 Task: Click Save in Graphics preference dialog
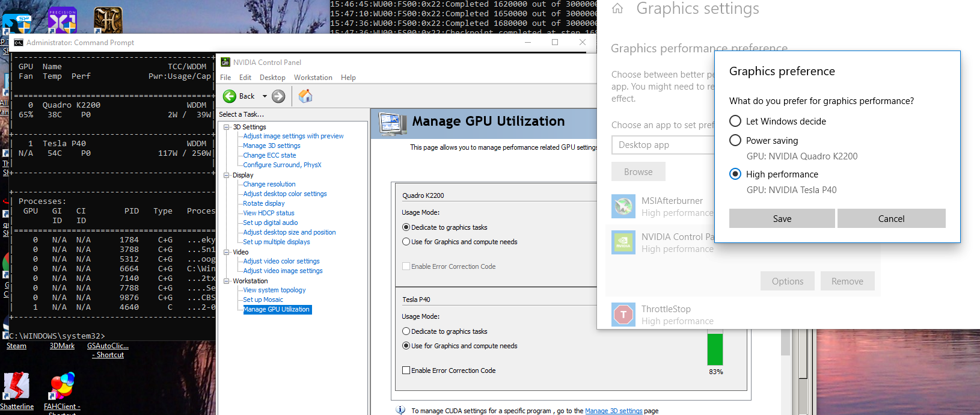click(x=782, y=218)
